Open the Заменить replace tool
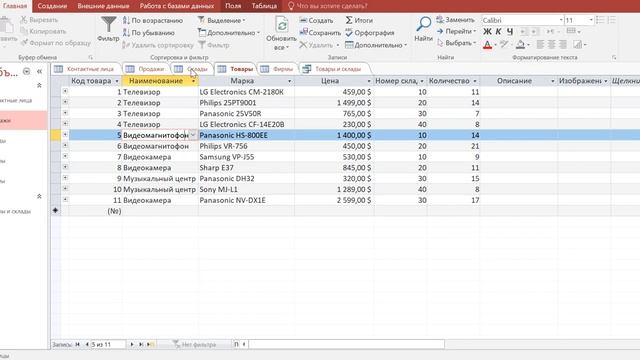The width and height of the screenshot is (640, 360). click(456, 20)
